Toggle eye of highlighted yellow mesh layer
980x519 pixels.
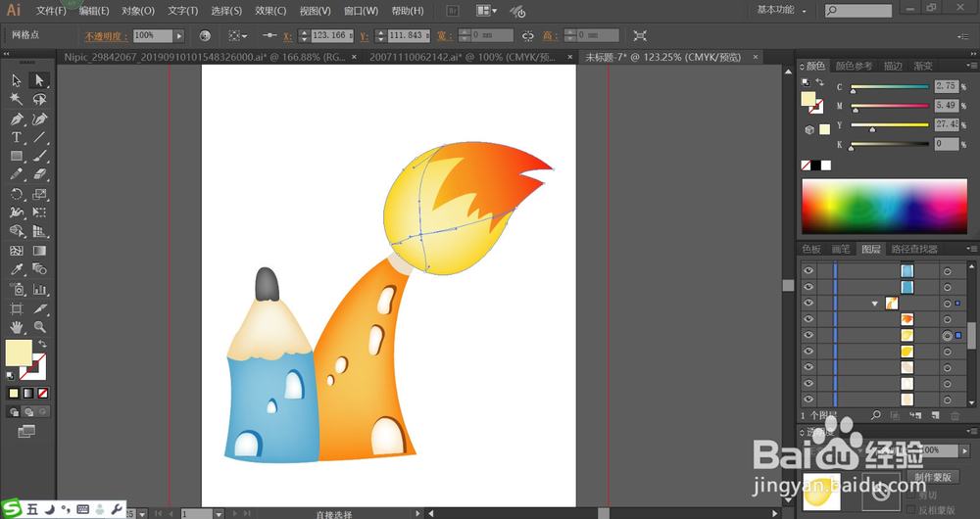(808, 335)
